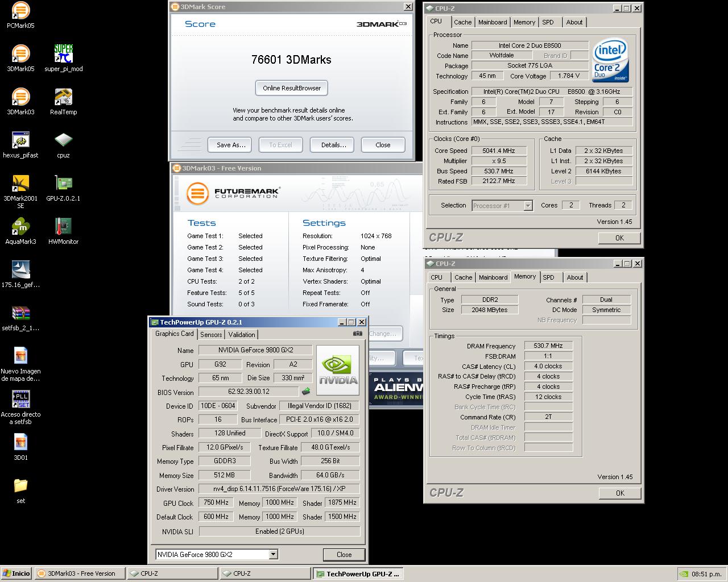Image resolution: width=728 pixels, height=582 pixels.
Task: Click Save As in 3DMark Score window
Action: (x=230, y=145)
